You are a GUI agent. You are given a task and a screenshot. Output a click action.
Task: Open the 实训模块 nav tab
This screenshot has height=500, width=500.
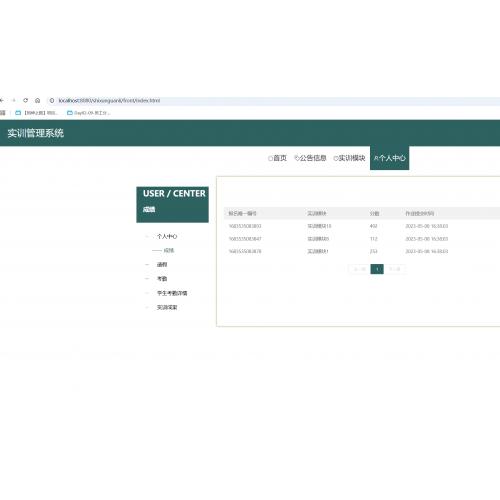349,158
